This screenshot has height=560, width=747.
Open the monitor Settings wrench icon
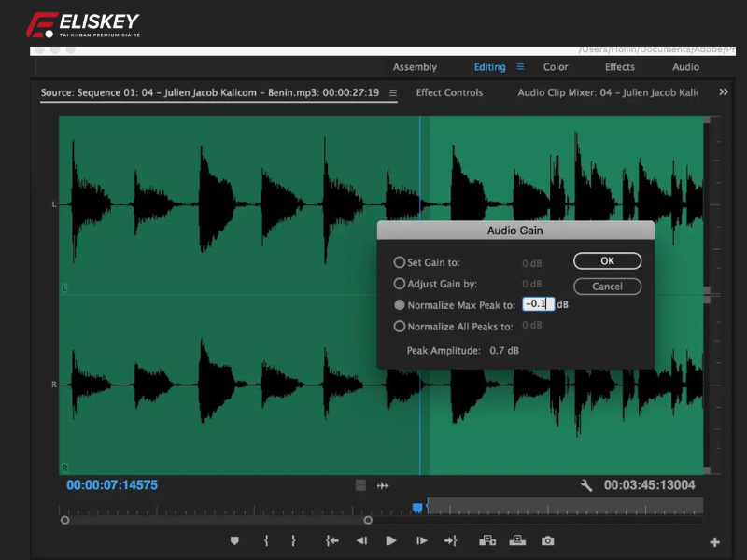(x=585, y=486)
